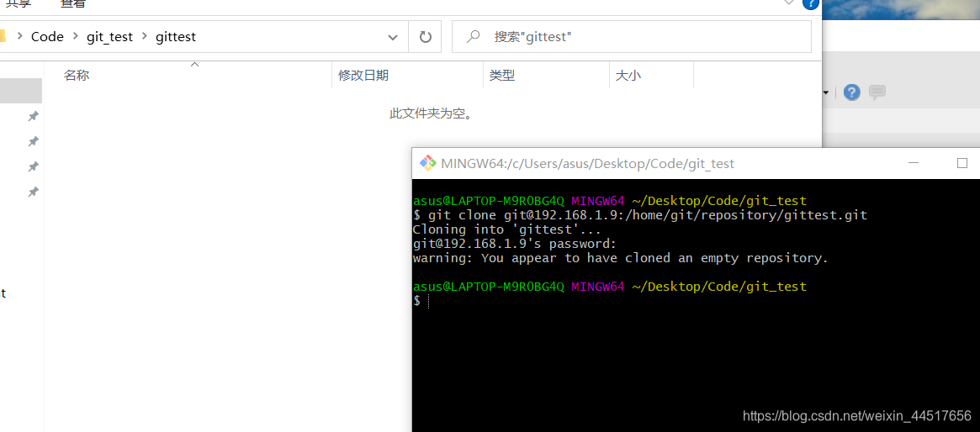Open the small dropdown arrow in the background window
This screenshot has height=432, width=980.
click(x=825, y=93)
